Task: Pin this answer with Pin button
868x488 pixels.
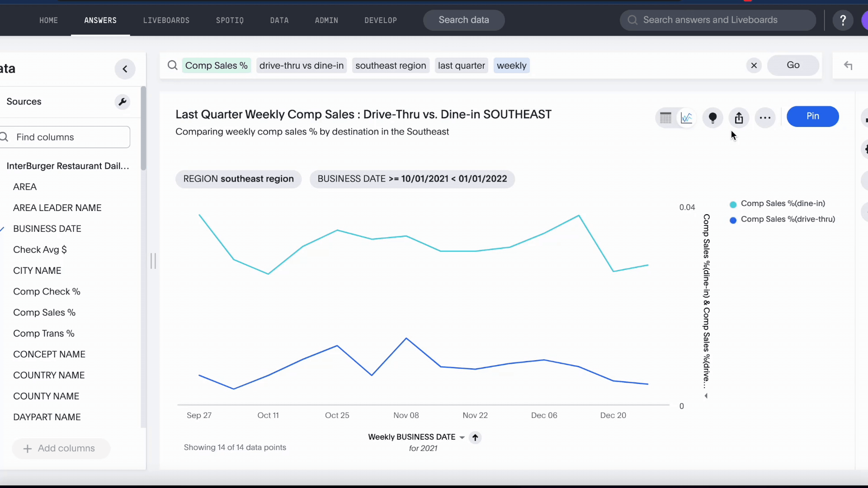Action: [x=812, y=117]
